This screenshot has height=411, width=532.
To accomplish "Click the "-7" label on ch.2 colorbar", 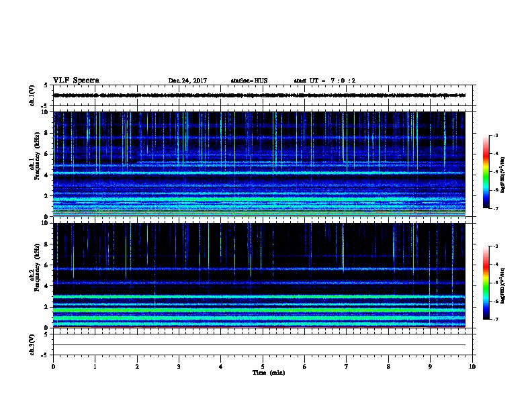I will (x=495, y=319).
